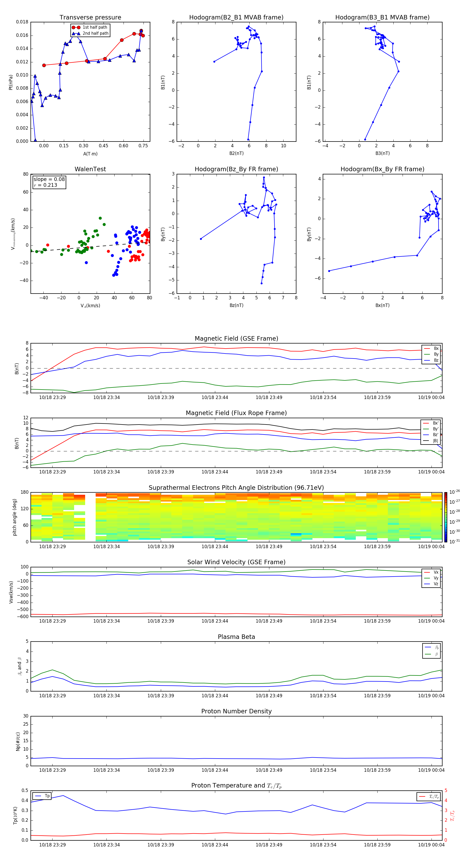Click the 'Solar Wind Velocity (GSE Frame)' title
This screenshot has height=868, width=473.
(236, 562)
